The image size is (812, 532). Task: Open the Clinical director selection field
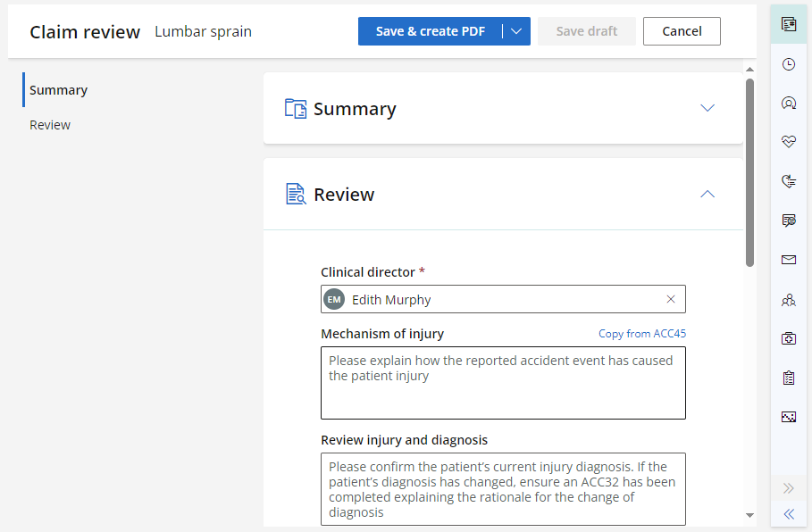pos(503,299)
